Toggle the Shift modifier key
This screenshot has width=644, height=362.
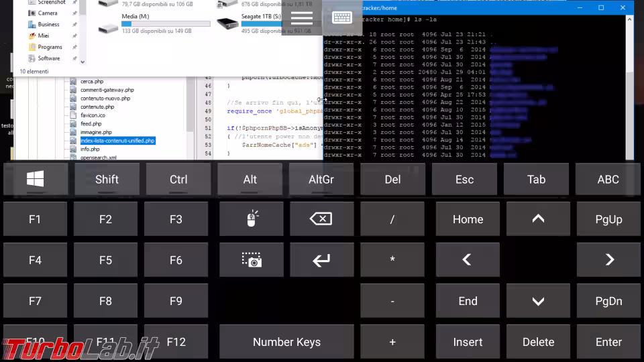pyautogui.click(x=107, y=179)
